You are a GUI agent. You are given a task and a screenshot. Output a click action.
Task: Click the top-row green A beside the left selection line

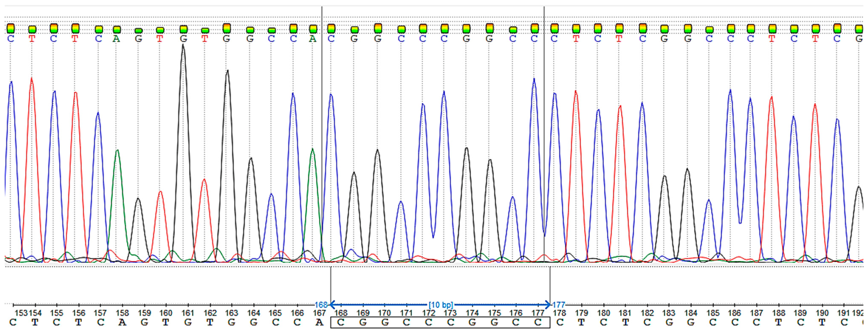[313, 39]
